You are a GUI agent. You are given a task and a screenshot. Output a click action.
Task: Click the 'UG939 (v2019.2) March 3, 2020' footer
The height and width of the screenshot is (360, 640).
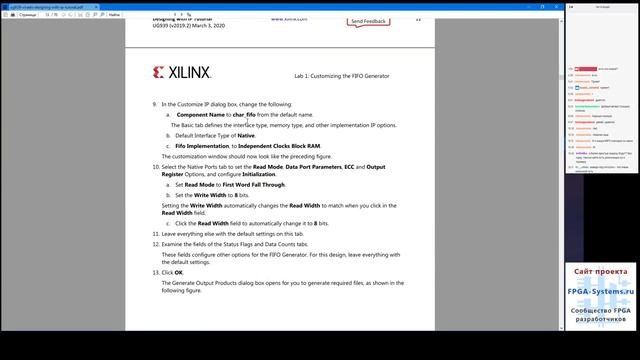pyautogui.click(x=189, y=25)
